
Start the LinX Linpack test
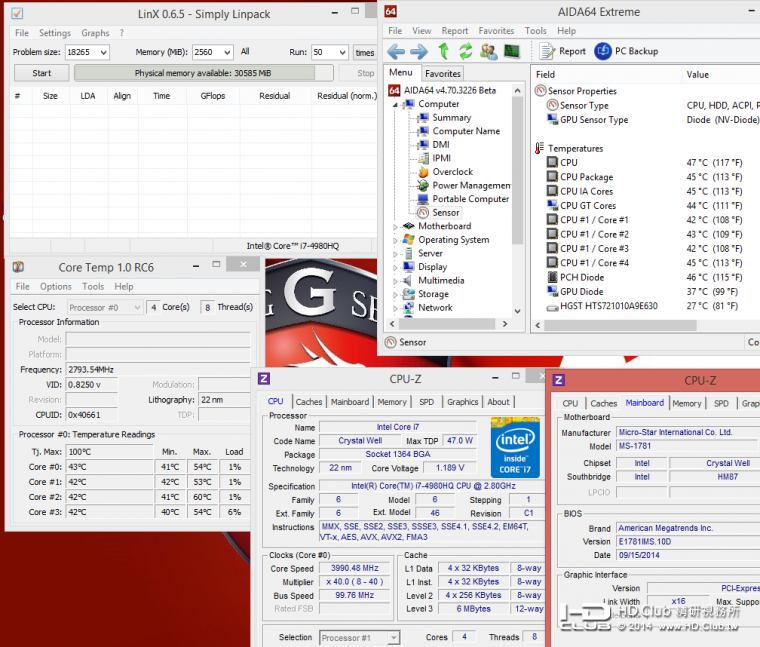click(42, 73)
